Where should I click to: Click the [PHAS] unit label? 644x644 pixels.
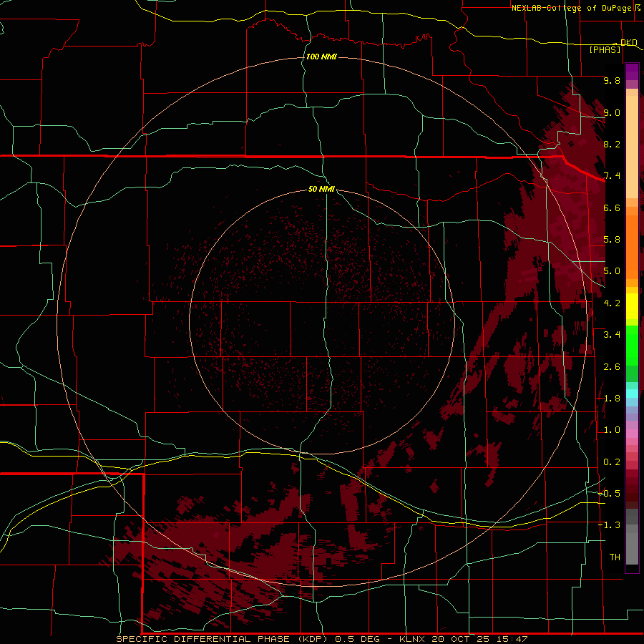coord(605,49)
